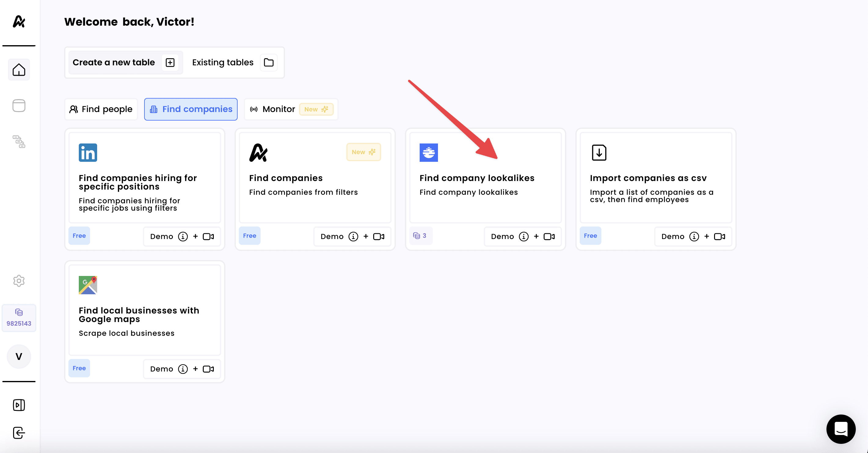Open the tables icon in sidebar
868x453 pixels.
click(x=19, y=105)
